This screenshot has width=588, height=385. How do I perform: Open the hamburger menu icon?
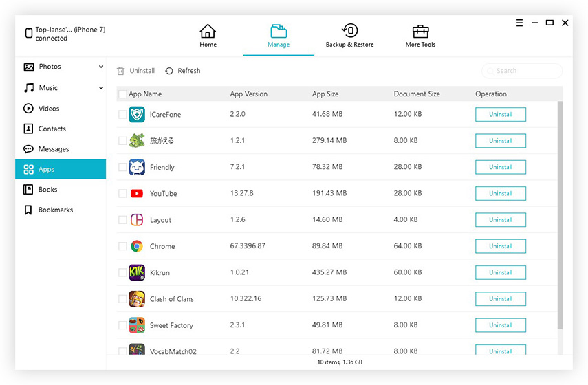519,23
